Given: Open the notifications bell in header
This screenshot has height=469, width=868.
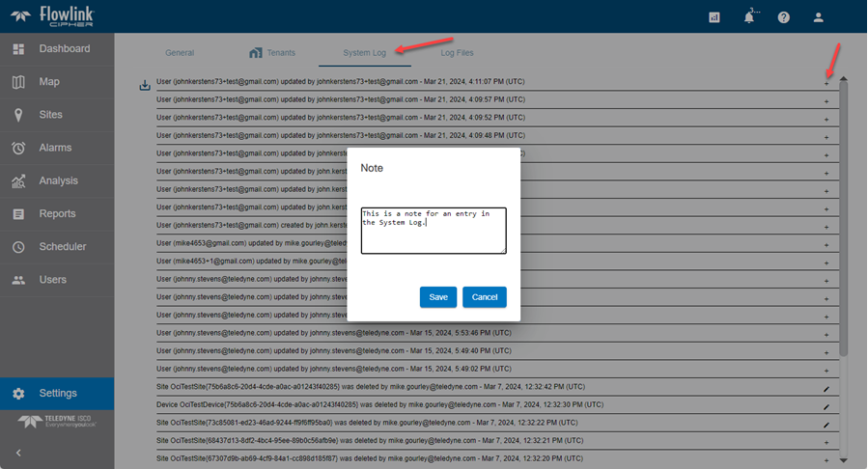Looking at the screenshot, I should click(x=749, y=17).
